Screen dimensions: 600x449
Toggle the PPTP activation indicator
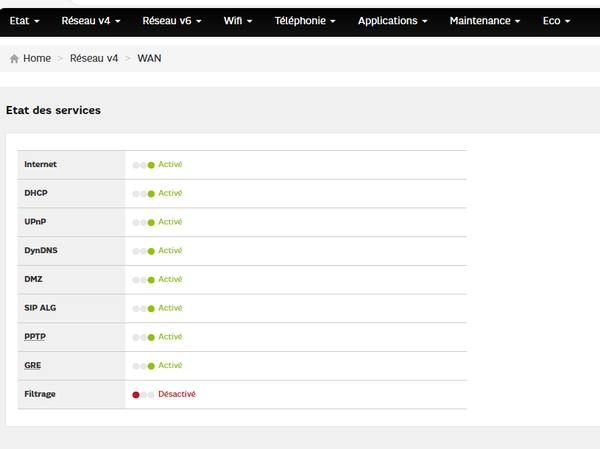(143, 337)
